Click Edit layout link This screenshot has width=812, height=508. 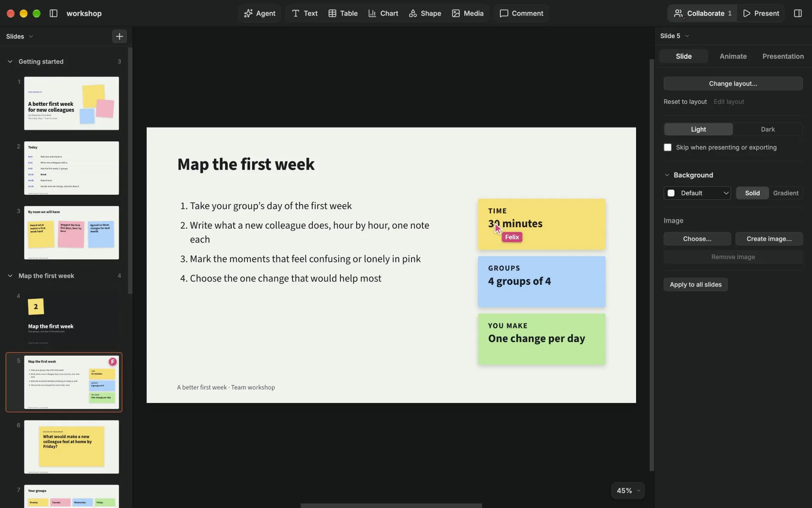729,102
